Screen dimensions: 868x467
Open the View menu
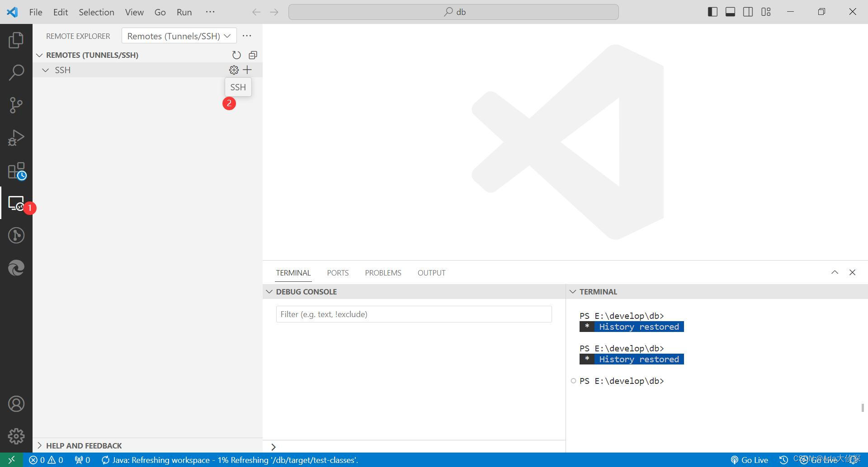134,12
